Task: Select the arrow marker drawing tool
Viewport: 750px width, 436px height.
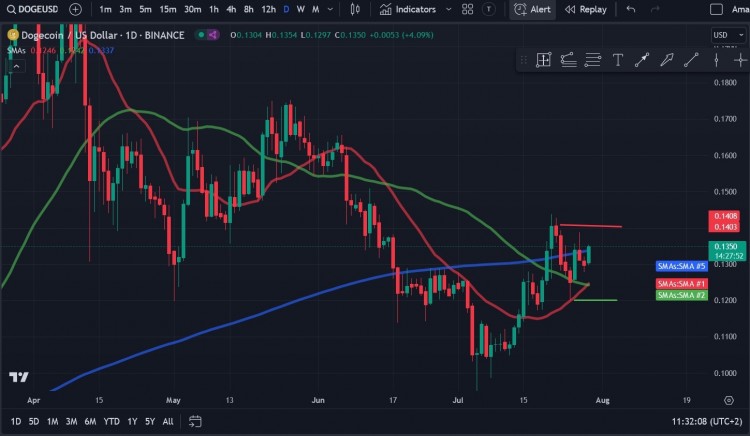Action: tap(642, 60)
